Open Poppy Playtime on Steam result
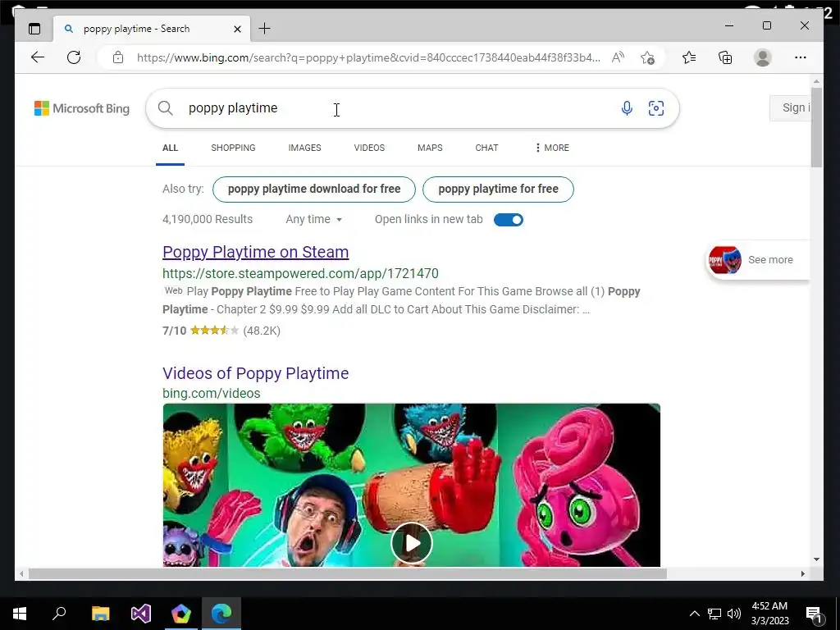This screenshot has height=630, width=840. [256, 252]
